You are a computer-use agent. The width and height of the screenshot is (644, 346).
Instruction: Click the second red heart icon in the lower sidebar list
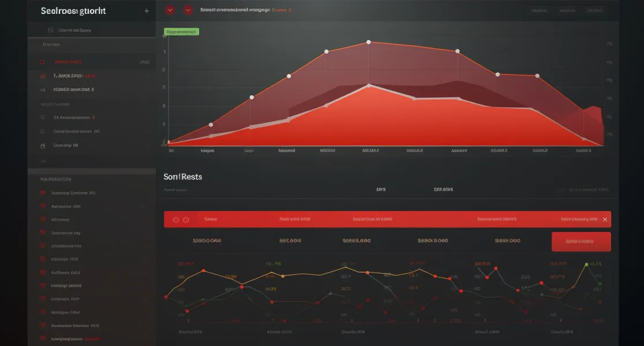(43, 206)
